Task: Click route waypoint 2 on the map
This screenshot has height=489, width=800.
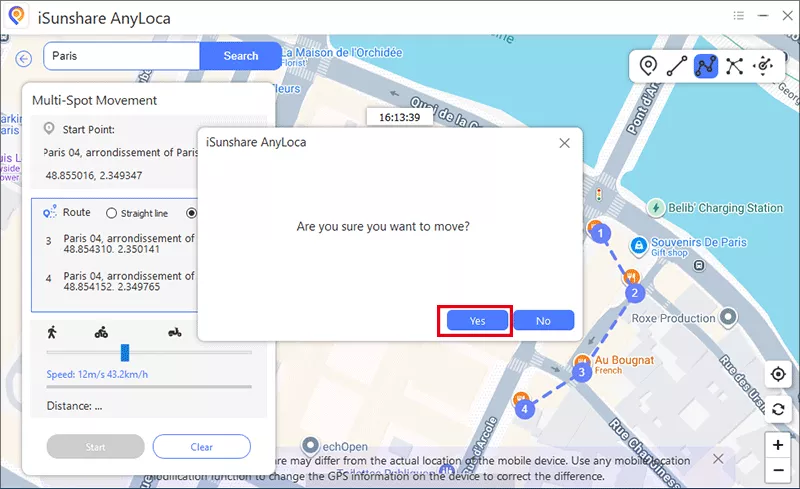Action: pos(635,293)
